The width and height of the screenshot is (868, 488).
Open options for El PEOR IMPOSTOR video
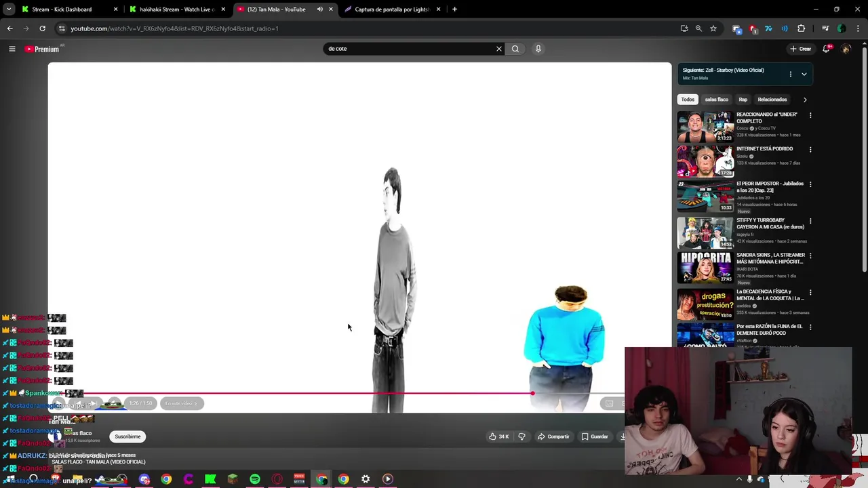point(810,184)
